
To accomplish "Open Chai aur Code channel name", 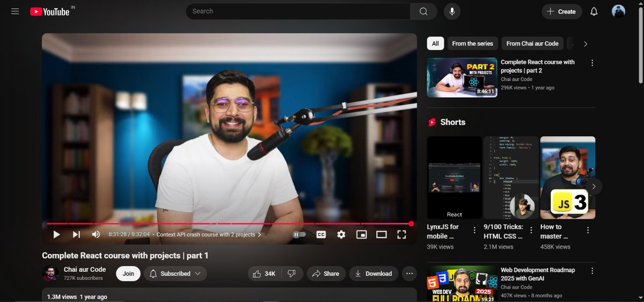I will coord(85,269).
